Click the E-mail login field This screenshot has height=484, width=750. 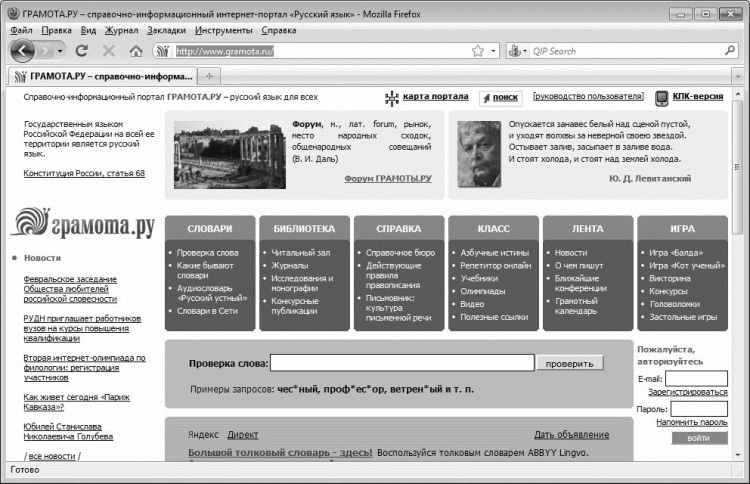[x=696, y=378]
